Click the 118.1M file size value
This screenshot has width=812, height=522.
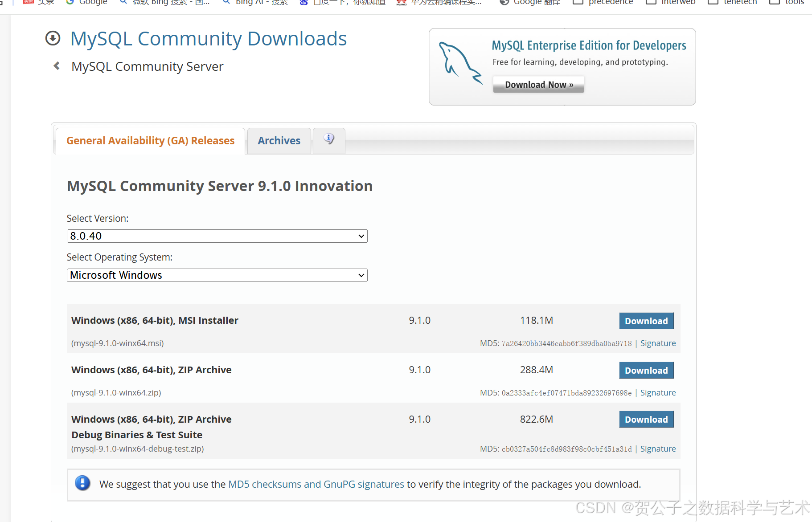click(537, 320)
